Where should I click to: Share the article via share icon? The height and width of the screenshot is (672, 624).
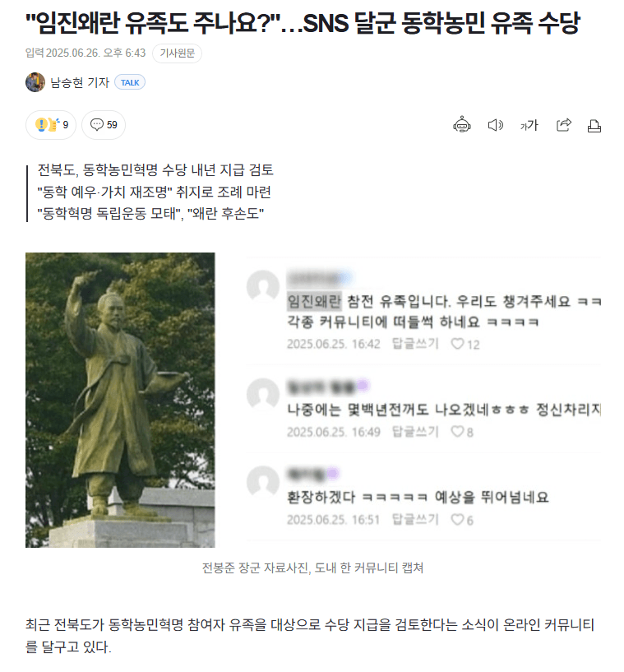(564, 125)
